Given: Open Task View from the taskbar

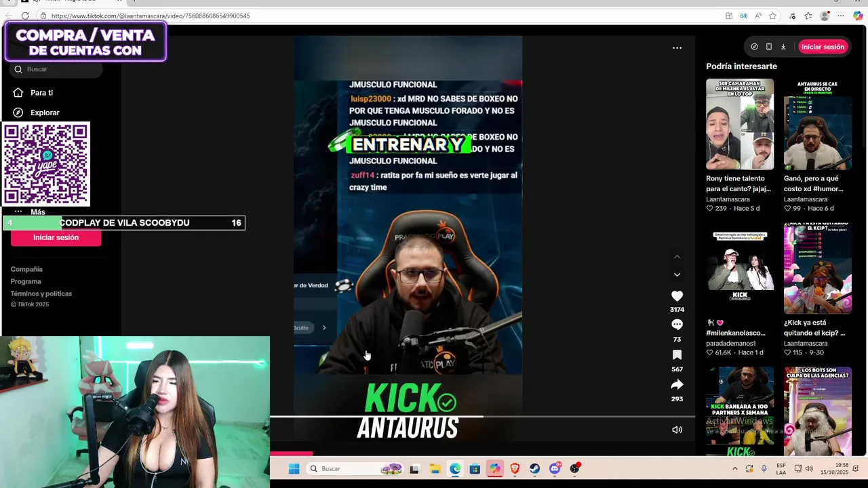Looking at the screenshot, I should [414, 468].
